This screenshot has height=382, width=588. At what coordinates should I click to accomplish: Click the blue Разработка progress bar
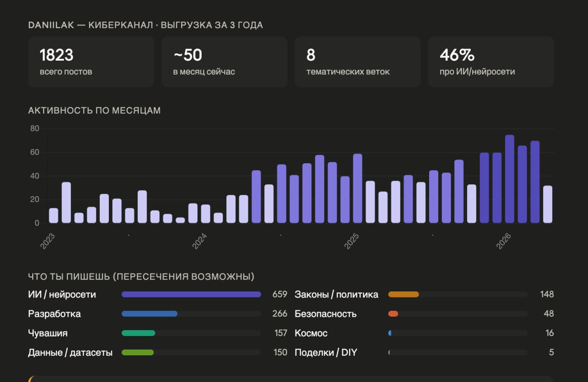tap(149, 314)
